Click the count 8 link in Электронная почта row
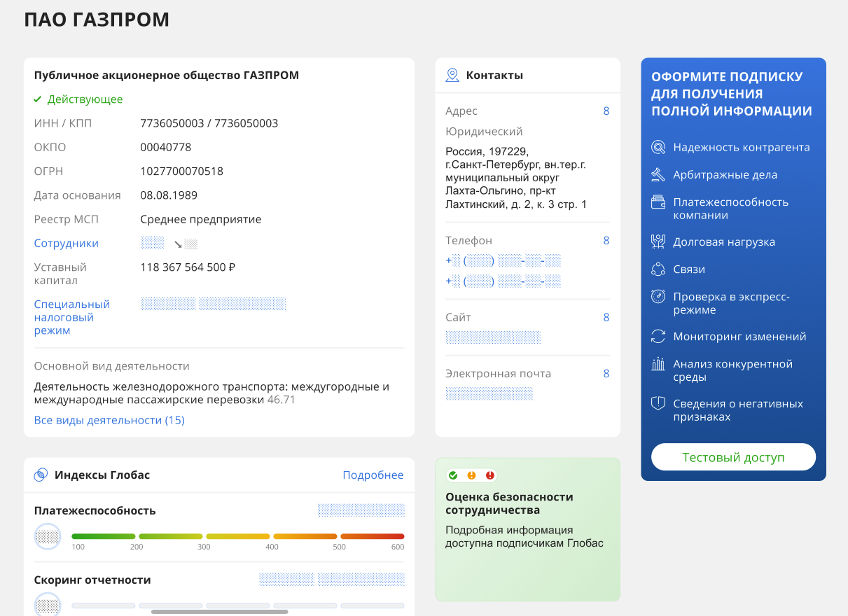 click(606, 374)
